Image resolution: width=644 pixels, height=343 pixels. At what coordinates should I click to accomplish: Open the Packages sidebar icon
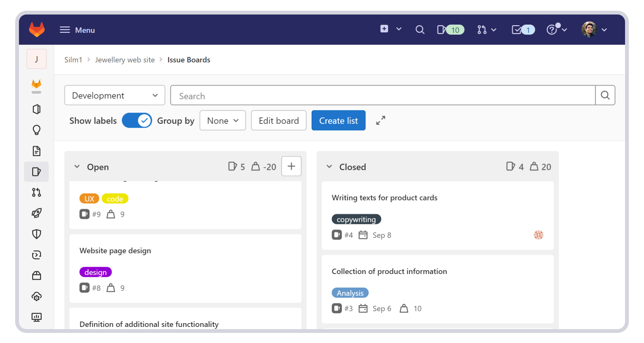coord(37,276)
